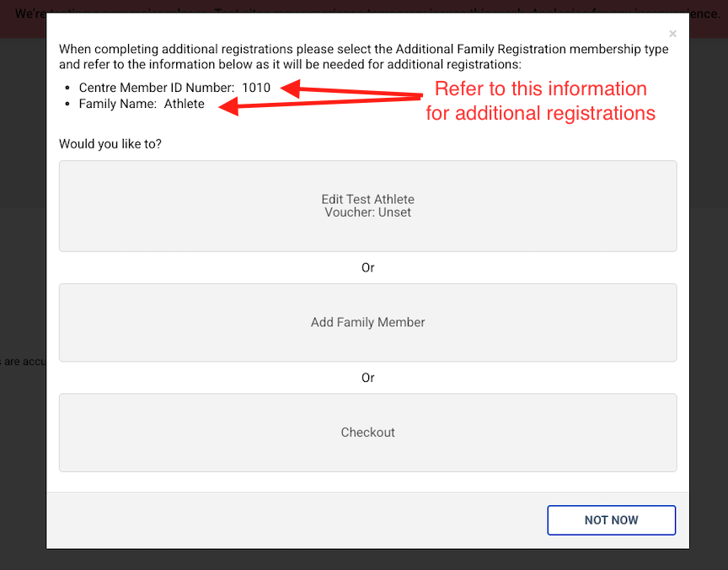Click the red notice banner behind the dialog
The height and width of the screenshot is (570, 728).
pyautogui.click(x=25, y=17)
